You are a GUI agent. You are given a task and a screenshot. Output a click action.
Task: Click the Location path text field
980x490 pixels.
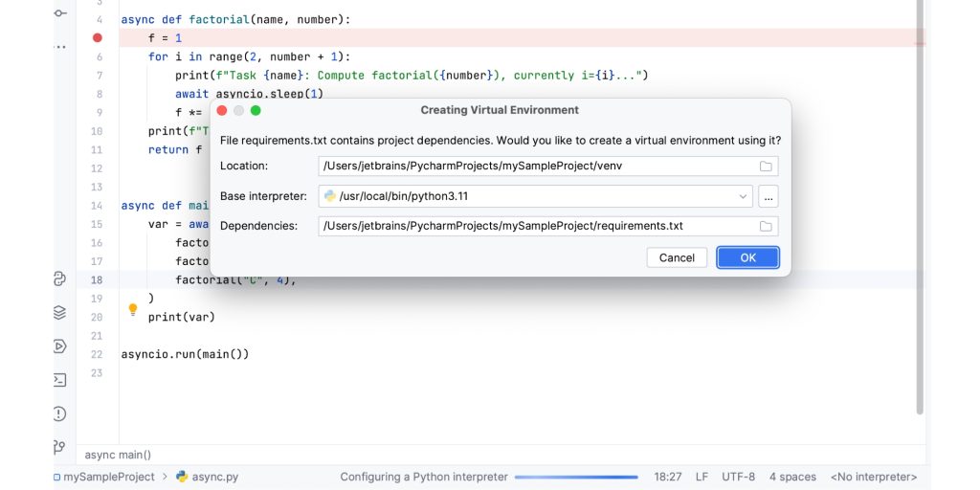tap(536, 167)
